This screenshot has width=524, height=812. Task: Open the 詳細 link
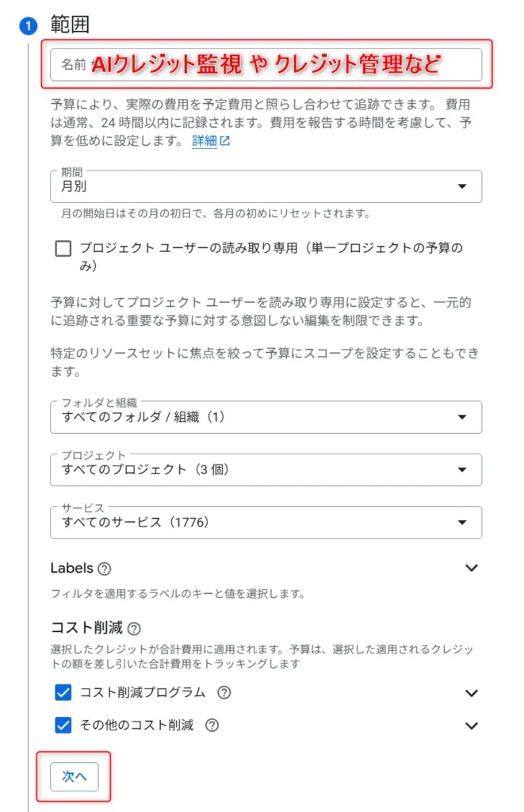[x=205, y=141]
